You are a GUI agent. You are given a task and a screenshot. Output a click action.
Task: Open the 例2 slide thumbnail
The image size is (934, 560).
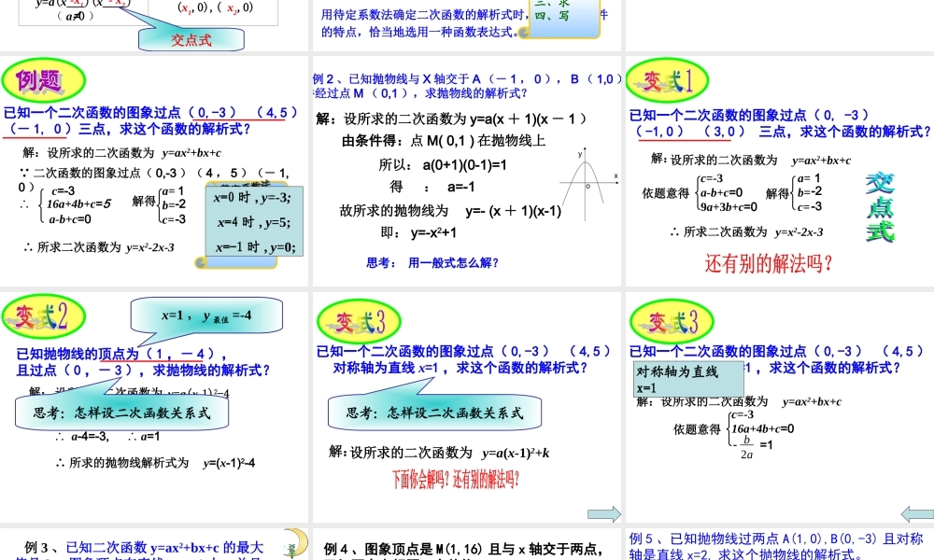466,171
